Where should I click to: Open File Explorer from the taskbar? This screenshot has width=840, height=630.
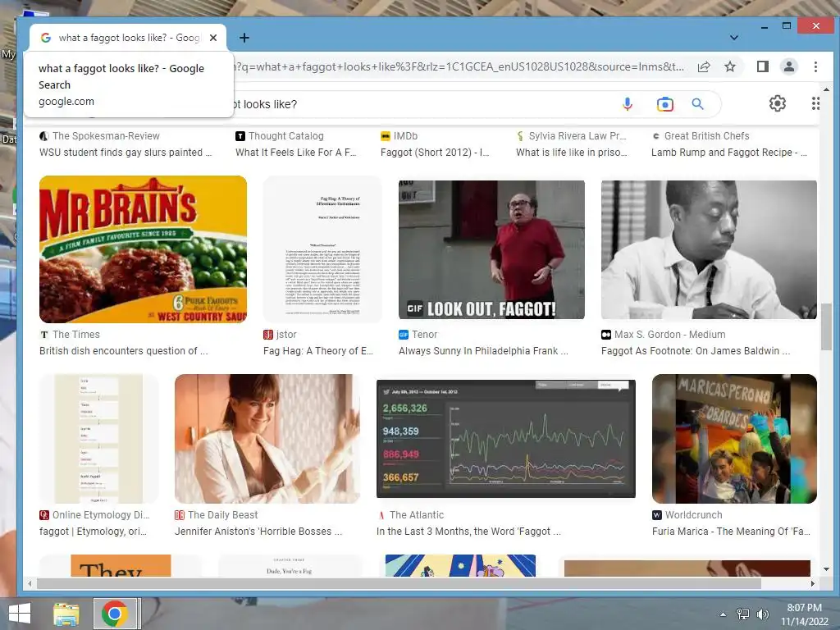[66, 614]
